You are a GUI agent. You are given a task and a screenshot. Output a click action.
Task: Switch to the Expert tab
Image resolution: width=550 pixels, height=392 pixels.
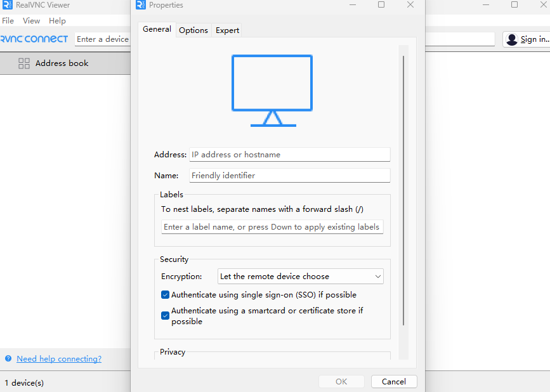coord(227,30)
